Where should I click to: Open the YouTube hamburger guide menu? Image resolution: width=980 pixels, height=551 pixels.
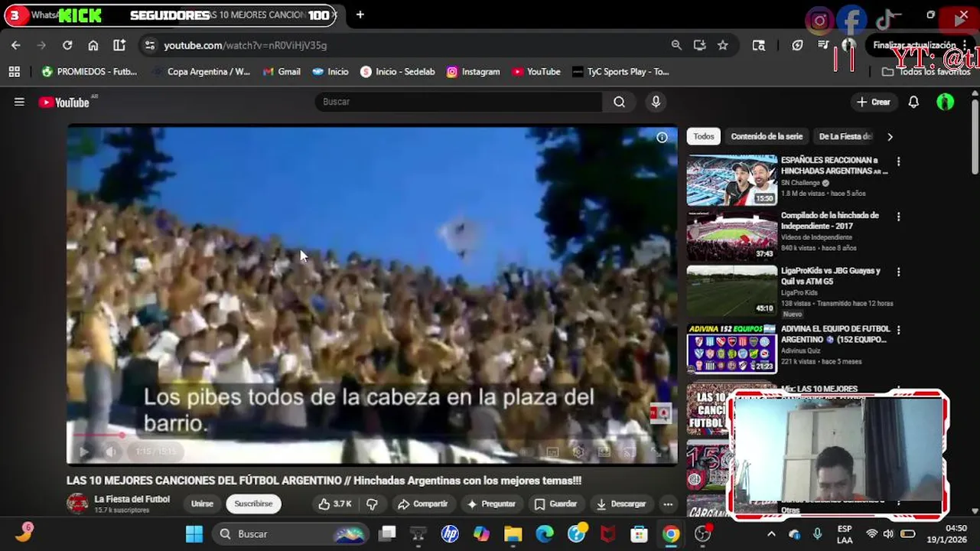19,102
